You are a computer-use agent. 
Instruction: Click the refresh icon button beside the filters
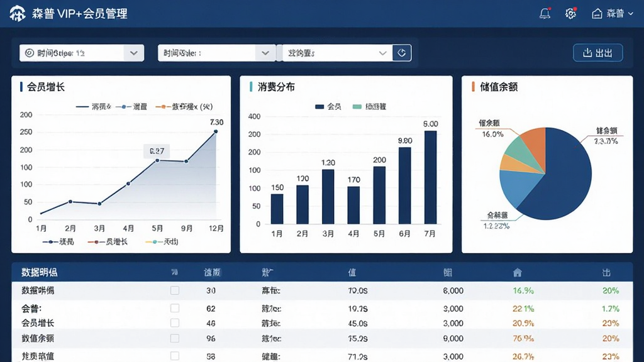point(402,53)
